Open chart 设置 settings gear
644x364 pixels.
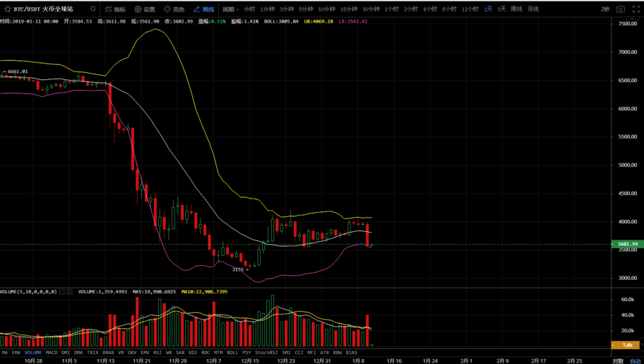145,9
